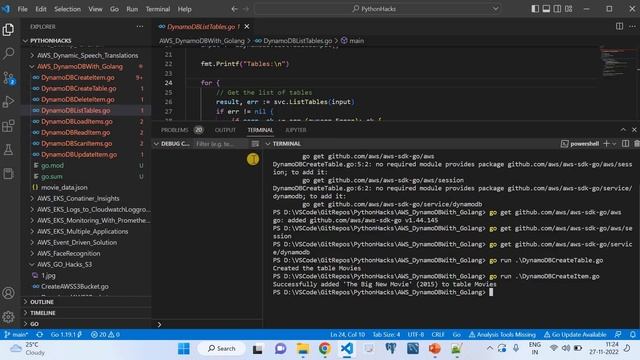This screenshot has height=360, width=640.
Task: Open Terminal menu
Action: pyautogui.click(x=158, y=9)
